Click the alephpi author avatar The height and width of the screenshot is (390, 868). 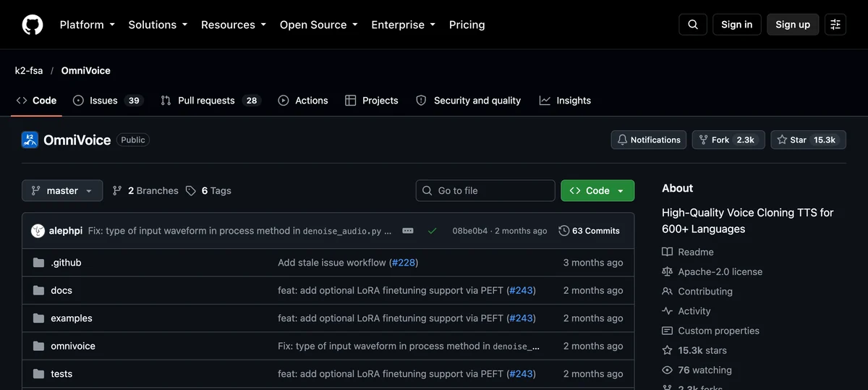(x=38, y=231)
